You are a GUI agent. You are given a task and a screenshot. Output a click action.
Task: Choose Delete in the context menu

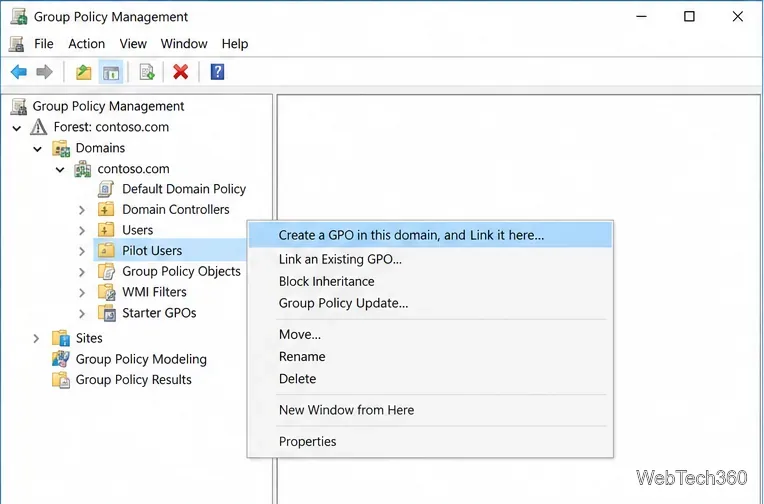[430, 379]
